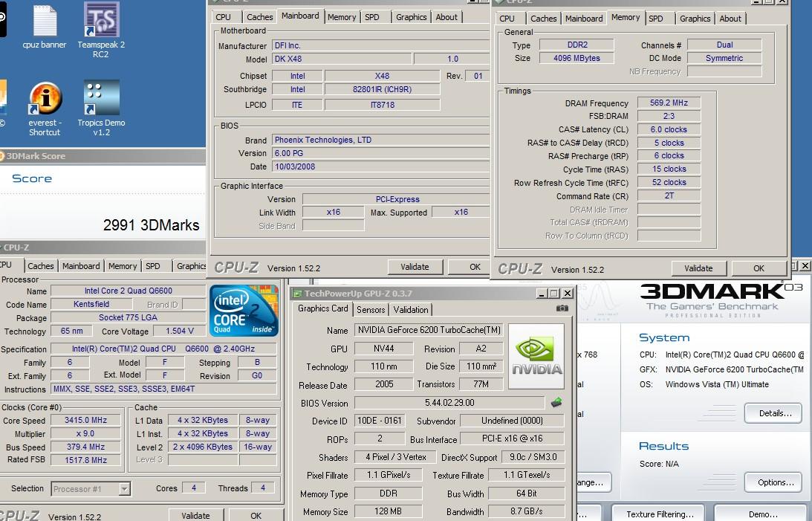The width and height of the screenshot is (812, 521).
Task: Open the Graphics tab in the mainboard CPU-Z window
Action: [x=411, y=17]
